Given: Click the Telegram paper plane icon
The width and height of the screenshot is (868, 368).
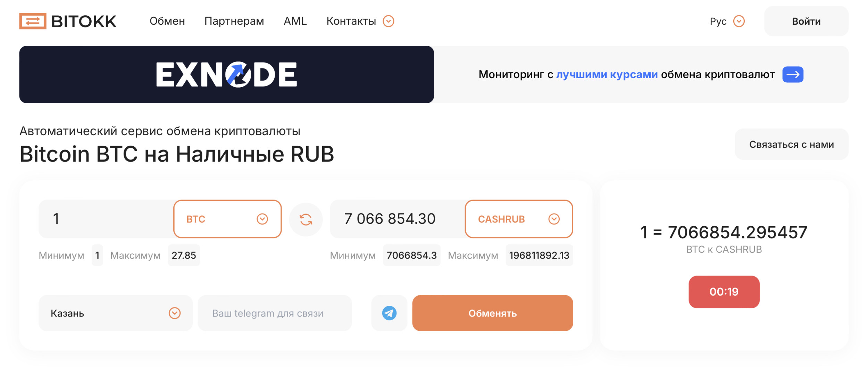Looking at the screenshot, I should coord(389,313).
